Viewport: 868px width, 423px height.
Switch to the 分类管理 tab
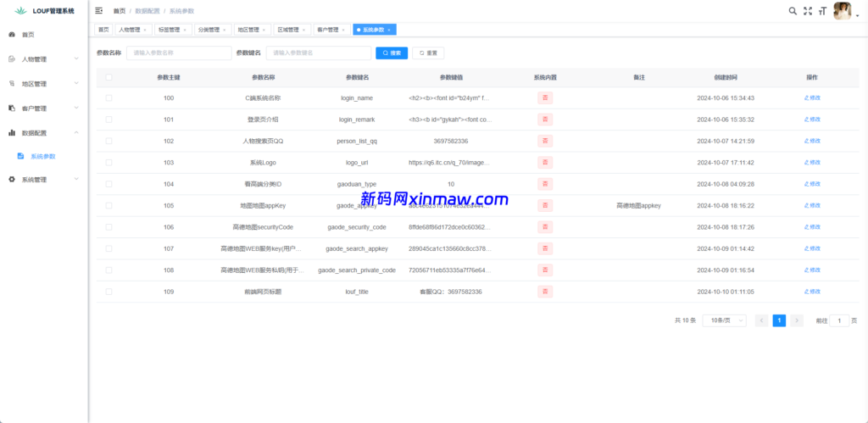pyautogui.click(x=209, y=30)
